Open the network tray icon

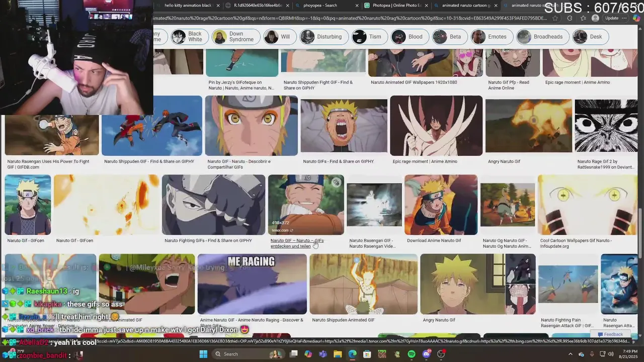pos(603,354)
